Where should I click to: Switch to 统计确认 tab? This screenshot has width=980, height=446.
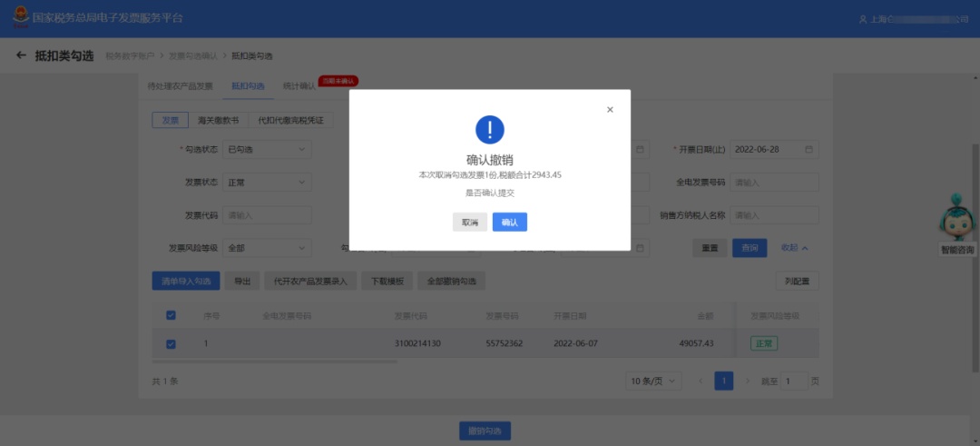299,86
